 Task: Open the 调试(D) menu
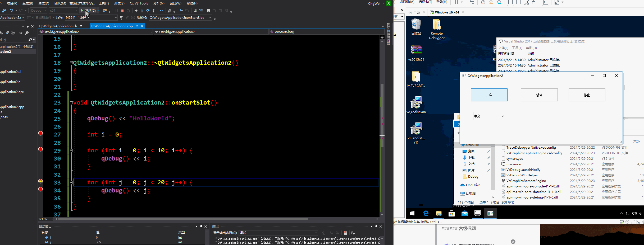tap(44, 3)
